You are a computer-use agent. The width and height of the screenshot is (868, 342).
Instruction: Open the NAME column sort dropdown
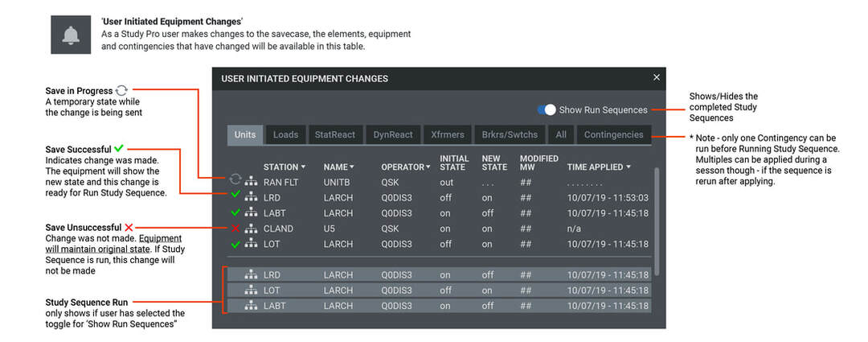coord(352,167)
